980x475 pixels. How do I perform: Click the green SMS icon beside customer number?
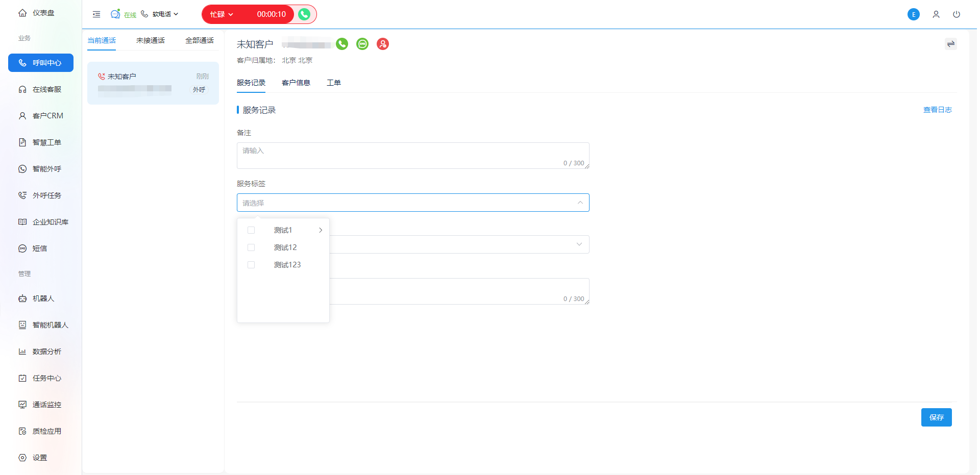[x=362, y=44]
